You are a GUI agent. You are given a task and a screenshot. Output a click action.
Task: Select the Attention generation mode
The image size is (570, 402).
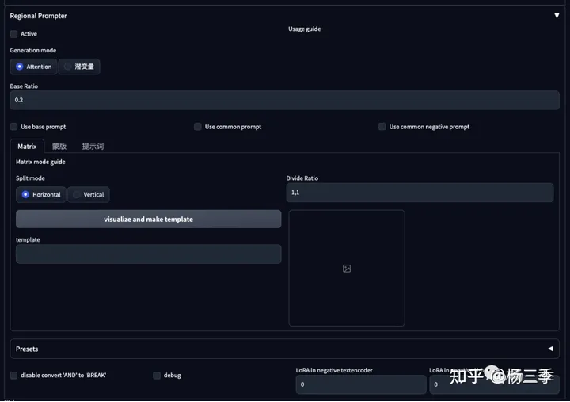pyautogui.click(x=33, y=67)
